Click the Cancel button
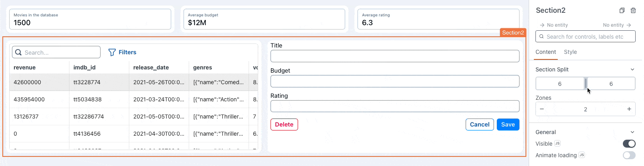Screen dimensions: 644x166 480,125
